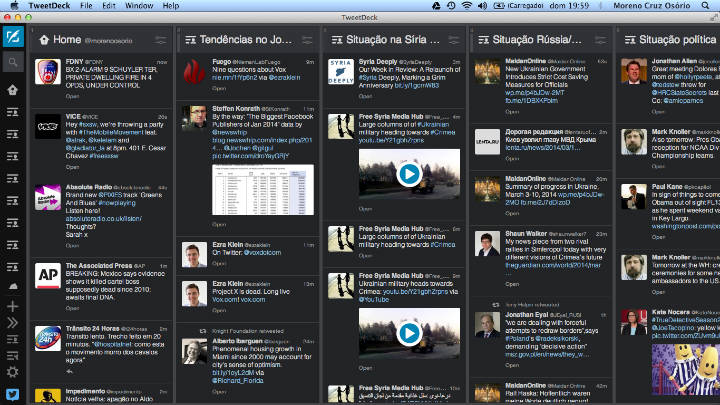The height and width of the screenshot is (405, 720).
Task: Click Jonathan Eyal's avatar
Action: (487, 325)
